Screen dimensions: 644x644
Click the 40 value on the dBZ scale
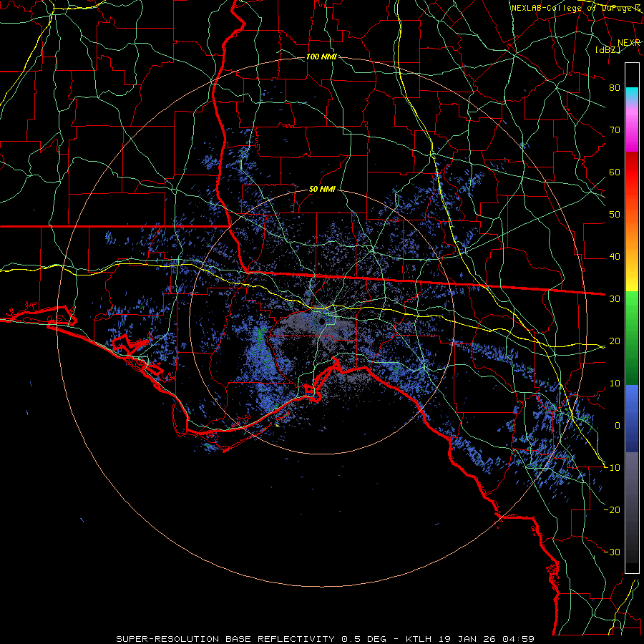(x=615, y=257)
